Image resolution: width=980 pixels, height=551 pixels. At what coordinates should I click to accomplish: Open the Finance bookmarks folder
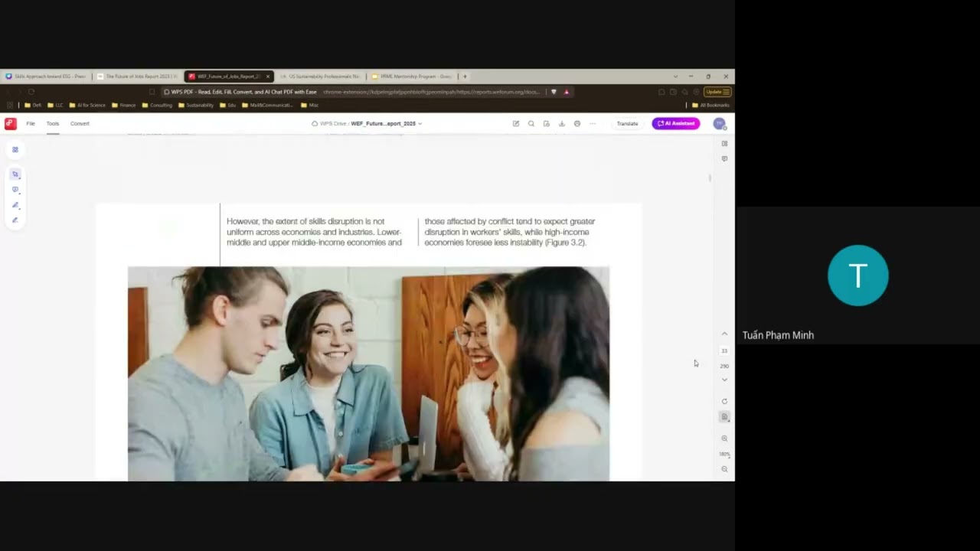click(123, 105)
